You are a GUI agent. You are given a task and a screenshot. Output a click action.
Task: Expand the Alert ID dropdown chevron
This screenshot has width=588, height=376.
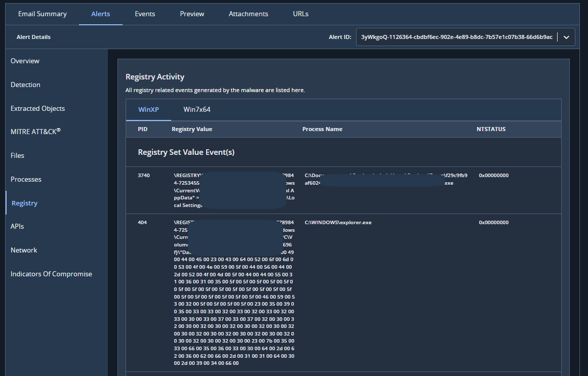pos(566,37)
